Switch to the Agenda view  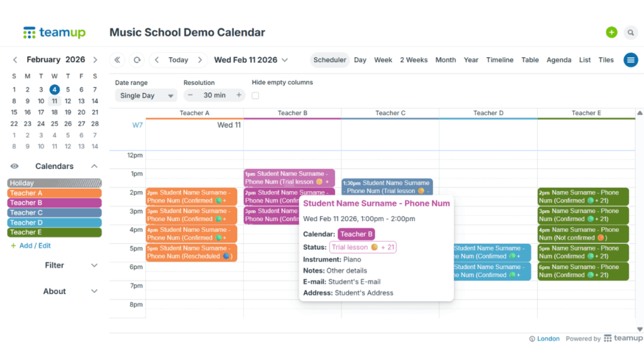click(x=558, y=60)
